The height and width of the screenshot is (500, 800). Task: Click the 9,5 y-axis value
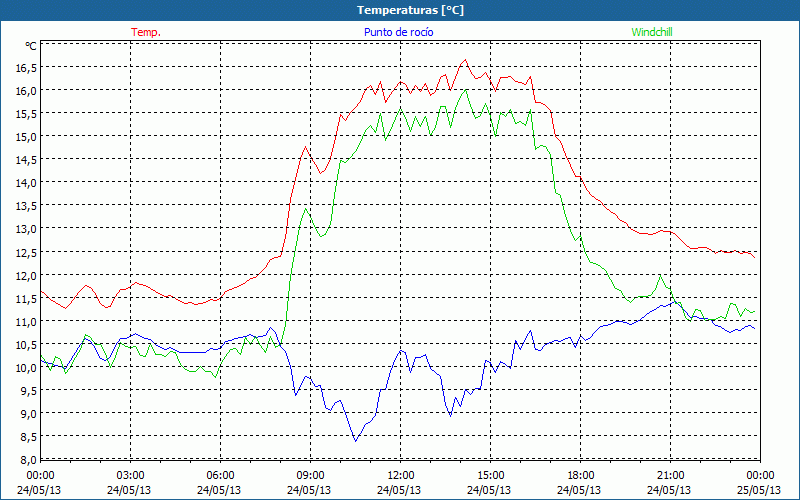click(x=29, y=390)
